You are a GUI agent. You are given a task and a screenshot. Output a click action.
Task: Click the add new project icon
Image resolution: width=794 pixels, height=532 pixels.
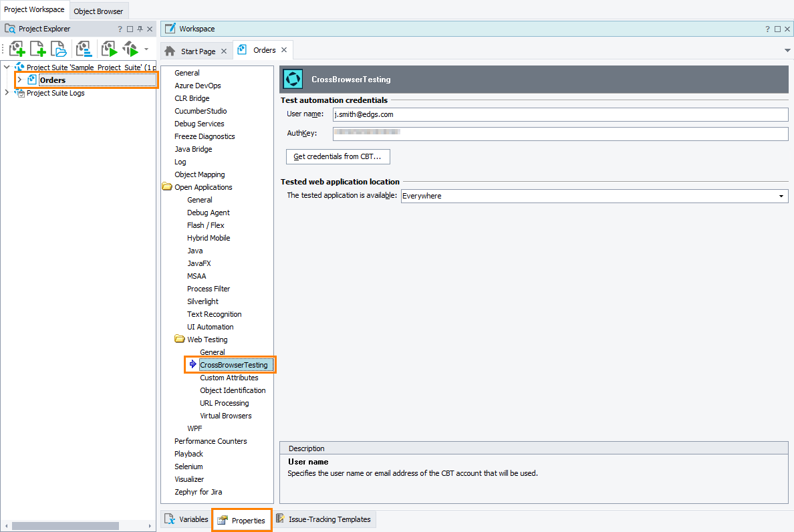37,49
